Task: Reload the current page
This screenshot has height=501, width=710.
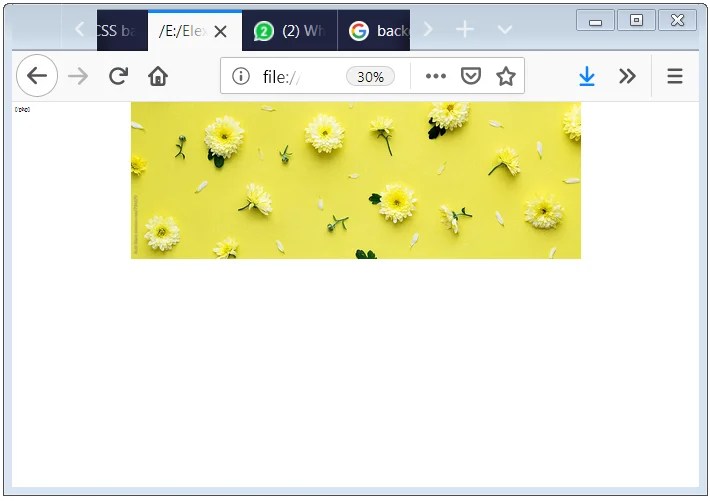Action: click(119, 76)
